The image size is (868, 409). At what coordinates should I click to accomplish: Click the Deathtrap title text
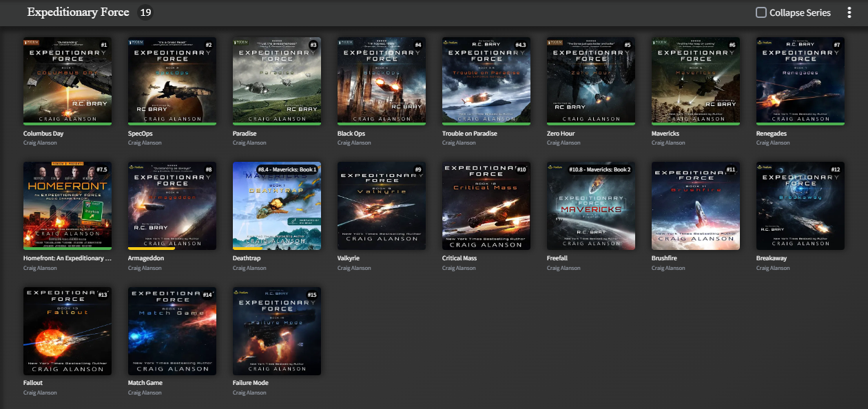[248, 258]
